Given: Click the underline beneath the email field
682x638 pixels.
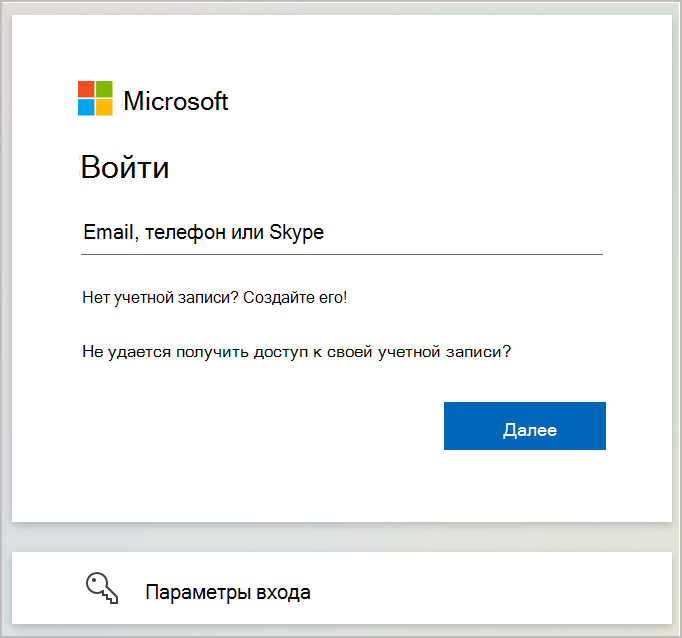Looking at the screenshot, I should (342, 254).
